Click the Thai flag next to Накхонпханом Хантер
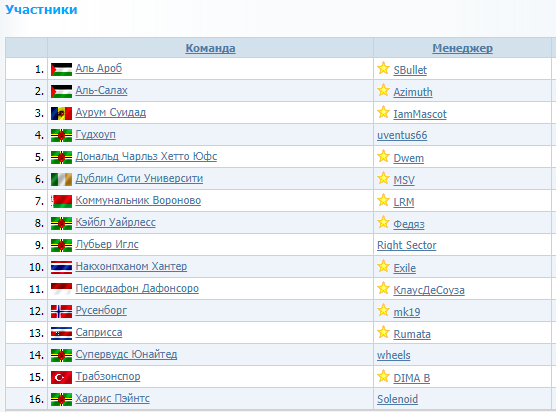This screenshot has height=412, width=556. click(61, 267)
